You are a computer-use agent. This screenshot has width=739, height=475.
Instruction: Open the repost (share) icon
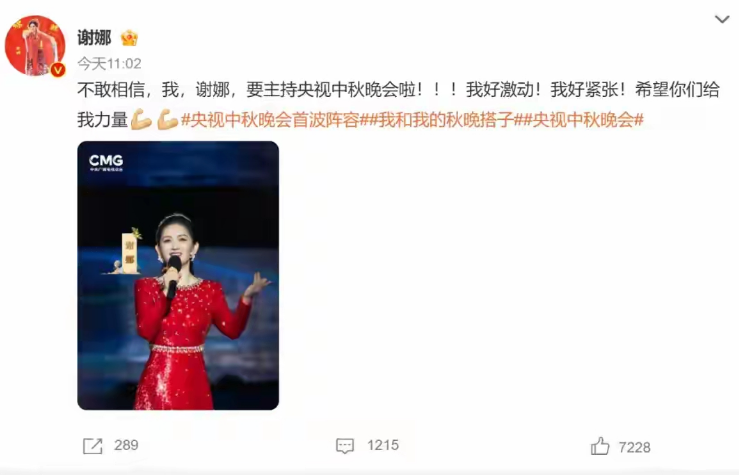[x=92, y=446]
